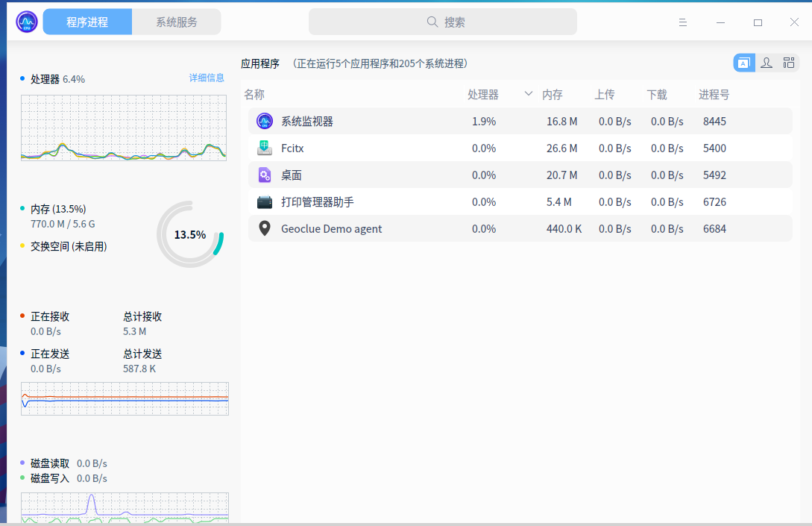Open the hamburger menu in the titlebar
Screen dimensions: 812x526
click(x=682, y=22)
